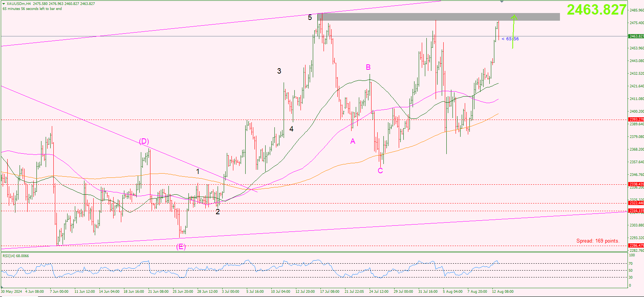
Task: Select black wave label 1
Action: click(198, 172)
